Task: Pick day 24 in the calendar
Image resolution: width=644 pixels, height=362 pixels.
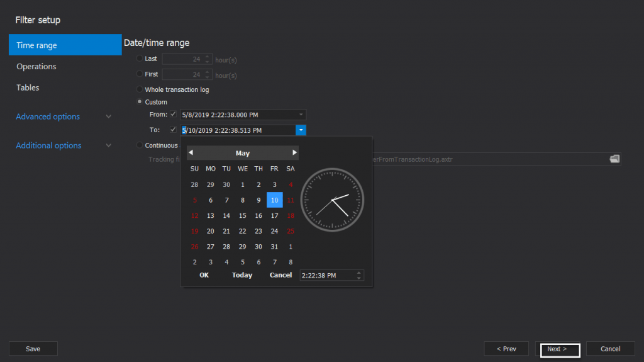Action: click(274, 231)
